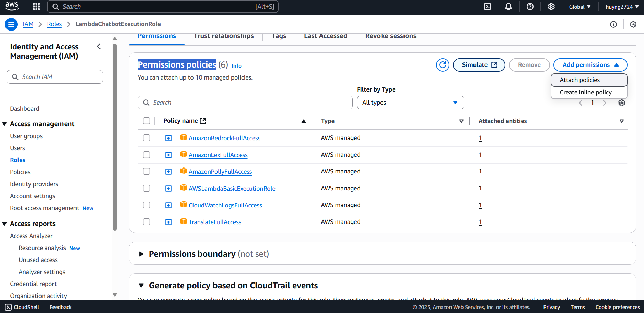Viewport: 644px width, 313px height.
Task: Click the CloudWatchLogsFullAccess orange box icon
Action: (x=184, y=204)
